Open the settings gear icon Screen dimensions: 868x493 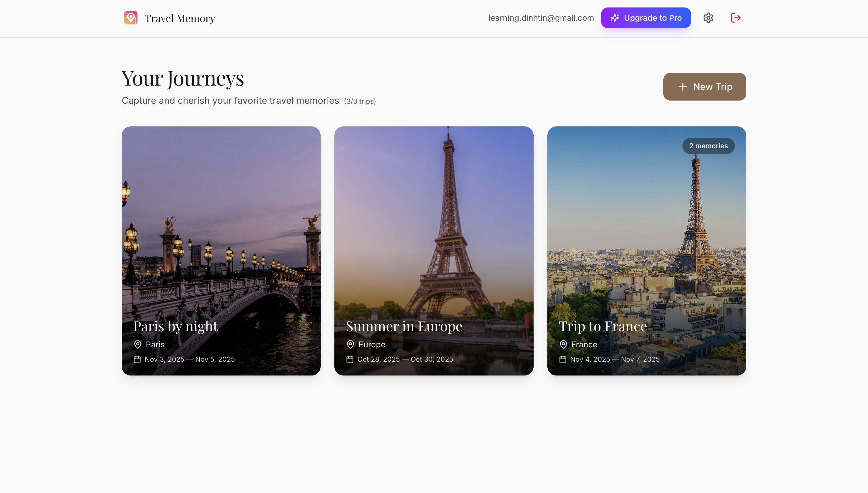tap(708, 18)
